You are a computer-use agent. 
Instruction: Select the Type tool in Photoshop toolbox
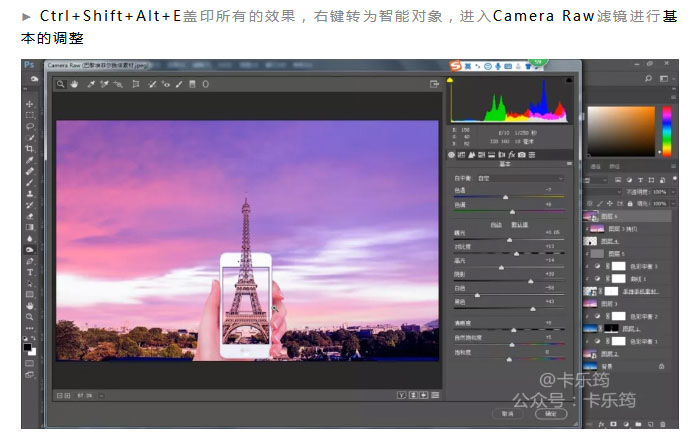(30, 272)
